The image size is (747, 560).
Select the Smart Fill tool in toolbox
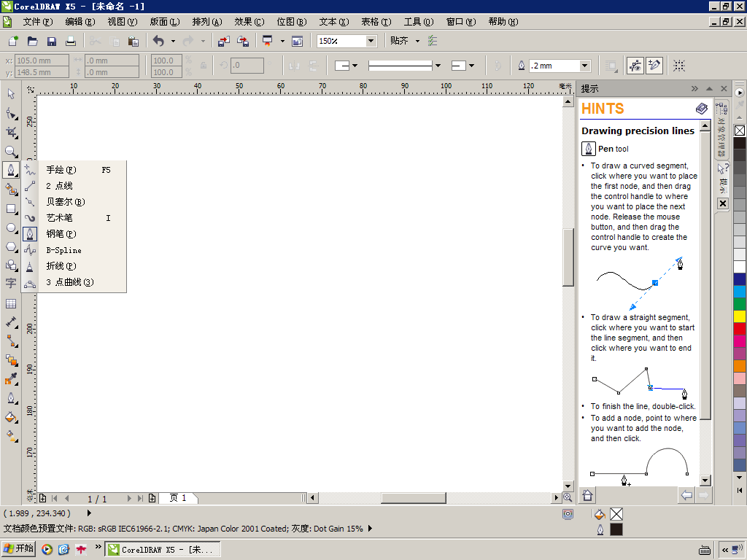[x=11, y=190]
